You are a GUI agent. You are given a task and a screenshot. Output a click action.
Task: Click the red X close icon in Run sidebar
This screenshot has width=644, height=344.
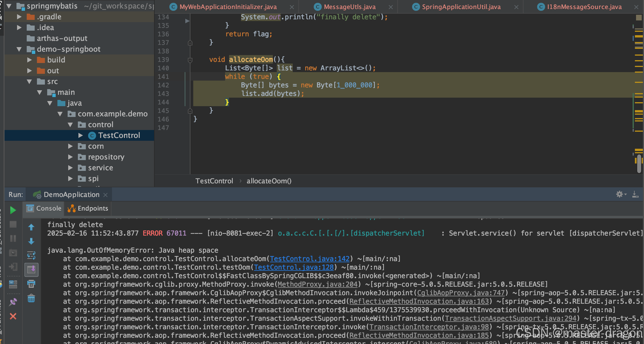point(13,316)
